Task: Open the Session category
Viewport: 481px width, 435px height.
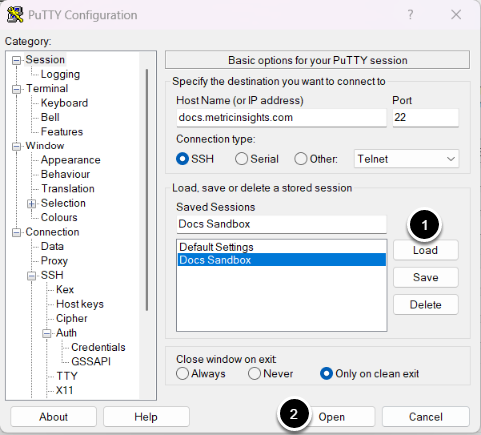Action: click(x=45, y=59)
